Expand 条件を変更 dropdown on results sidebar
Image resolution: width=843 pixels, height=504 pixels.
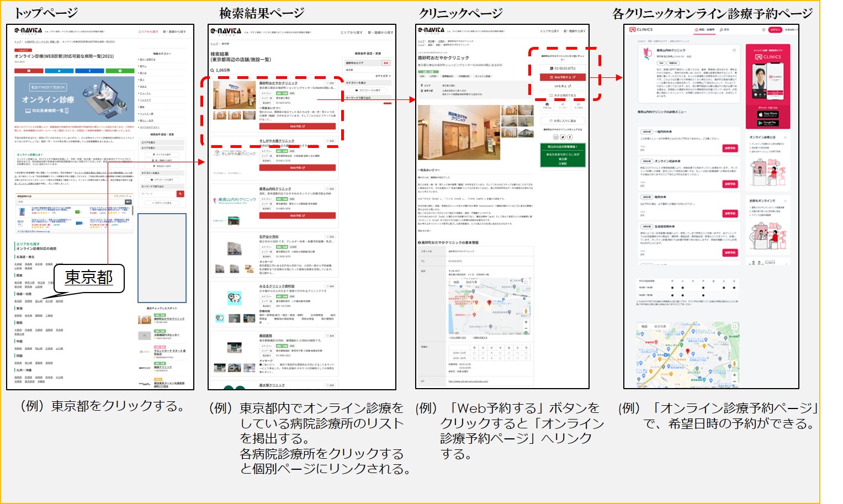click(x=383, y=76)
